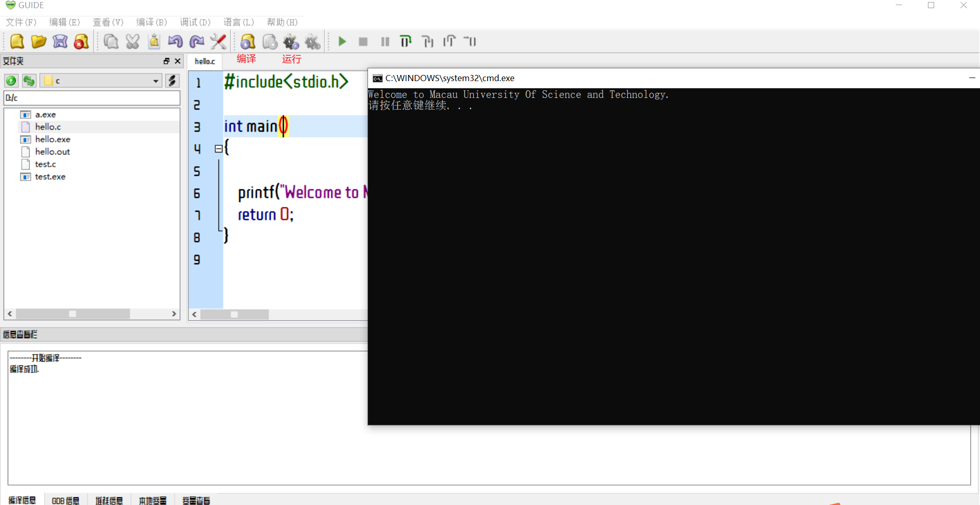Click the file list scrollbar left arrow

coord(10,314)
